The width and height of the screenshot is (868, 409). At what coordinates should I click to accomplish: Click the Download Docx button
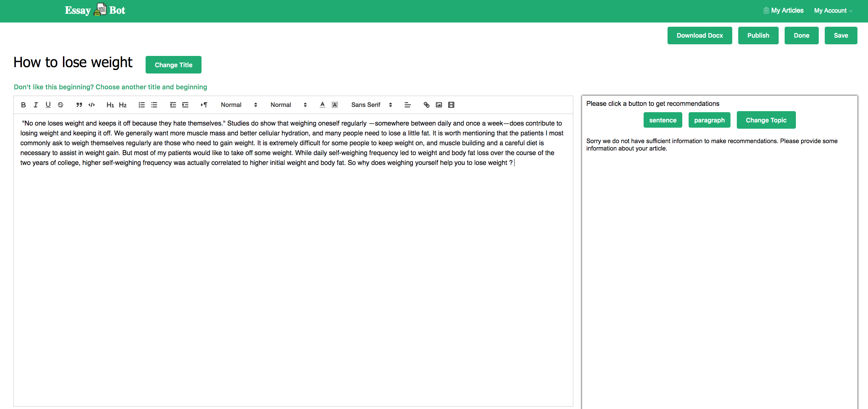700,36
